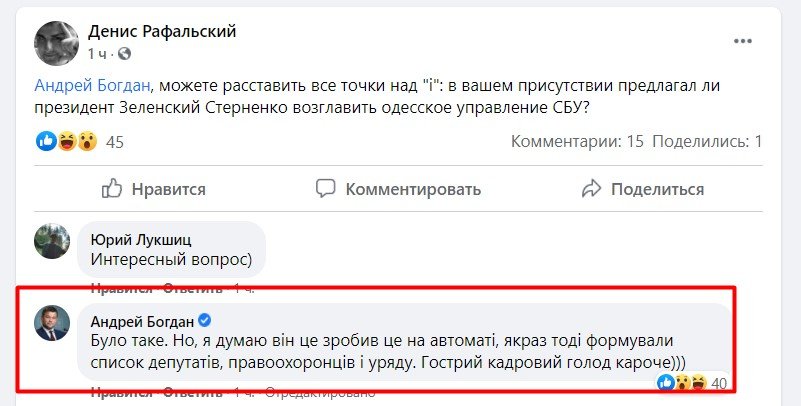Click the wow emoji reaction under post
801x406 pixels.
[87, 142]
